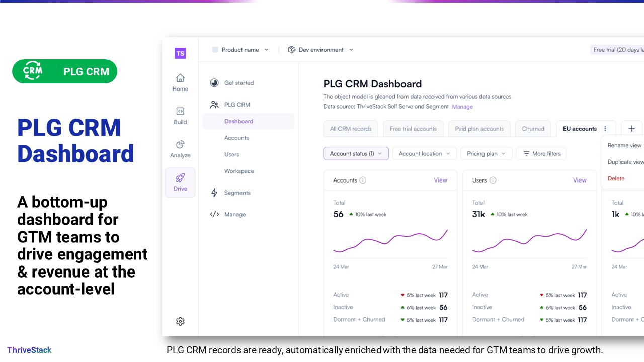Select the EU accounts tab
The height and width of the screenshot is (362, 644).
[x=580, y=129]
